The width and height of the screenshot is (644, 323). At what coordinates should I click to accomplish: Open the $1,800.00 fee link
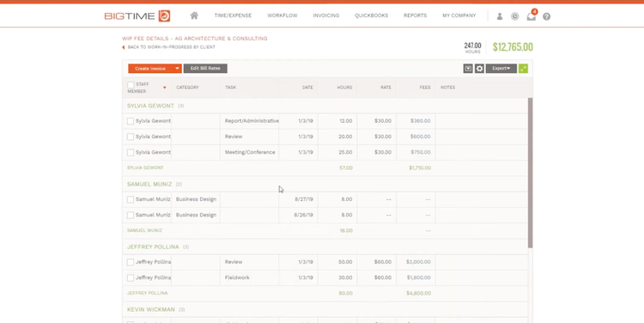pos(419,277)
